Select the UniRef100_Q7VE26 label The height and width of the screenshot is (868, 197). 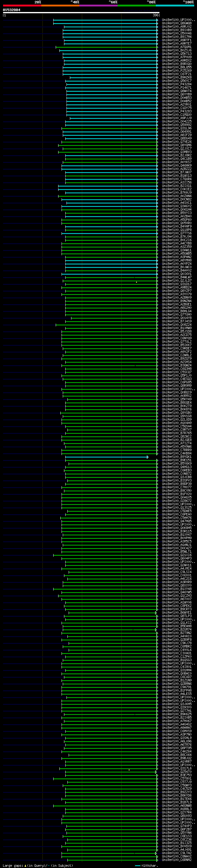click(x=176, y=142)
